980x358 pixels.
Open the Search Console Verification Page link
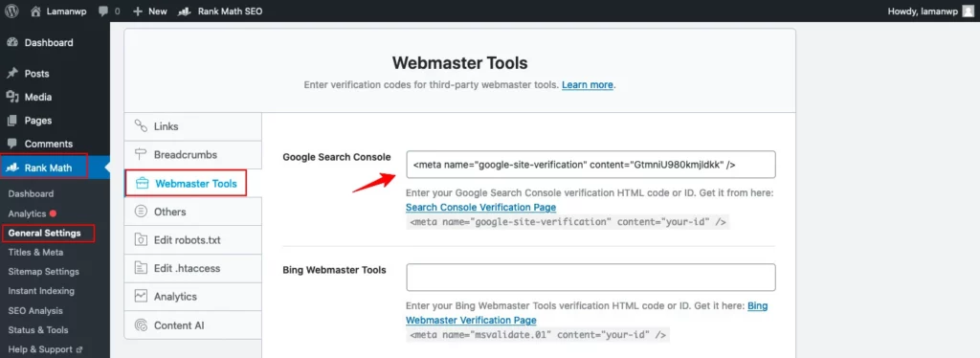click(x=480, y=207)
